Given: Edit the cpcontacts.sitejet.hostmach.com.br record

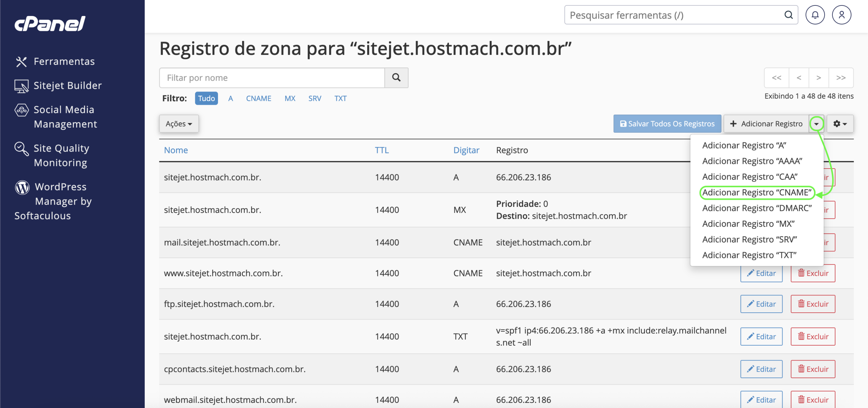Looking at the screenshot, I should coord(762,369).
